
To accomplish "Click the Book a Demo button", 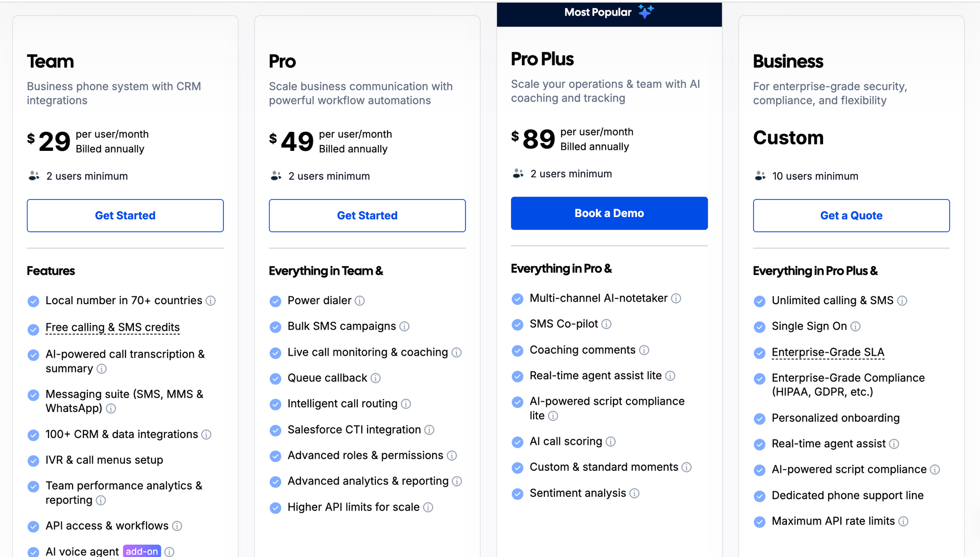I will [610, 213].
